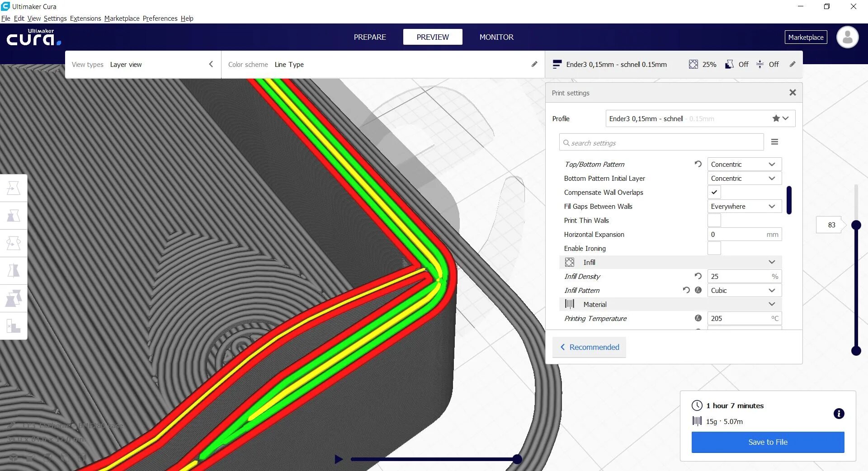Click the print info icon near Save
Viewport: 868px width, 471px height.
(839, 414)
